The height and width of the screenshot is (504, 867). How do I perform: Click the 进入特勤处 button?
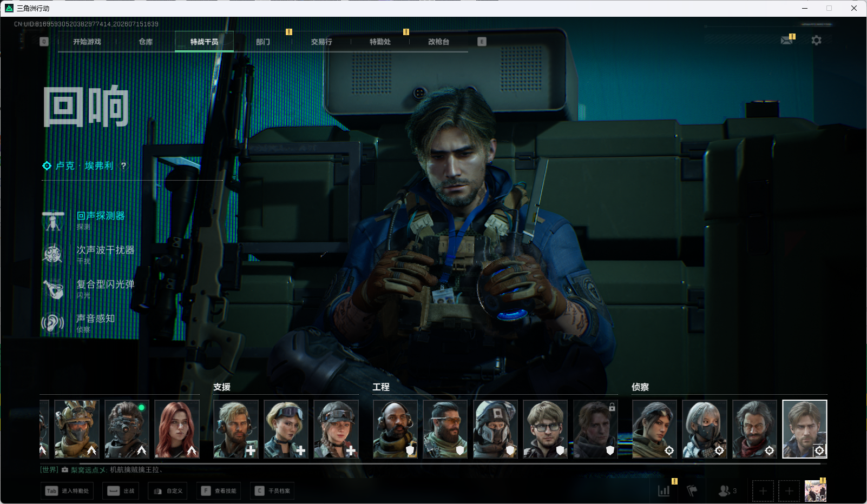coord(67,491)
